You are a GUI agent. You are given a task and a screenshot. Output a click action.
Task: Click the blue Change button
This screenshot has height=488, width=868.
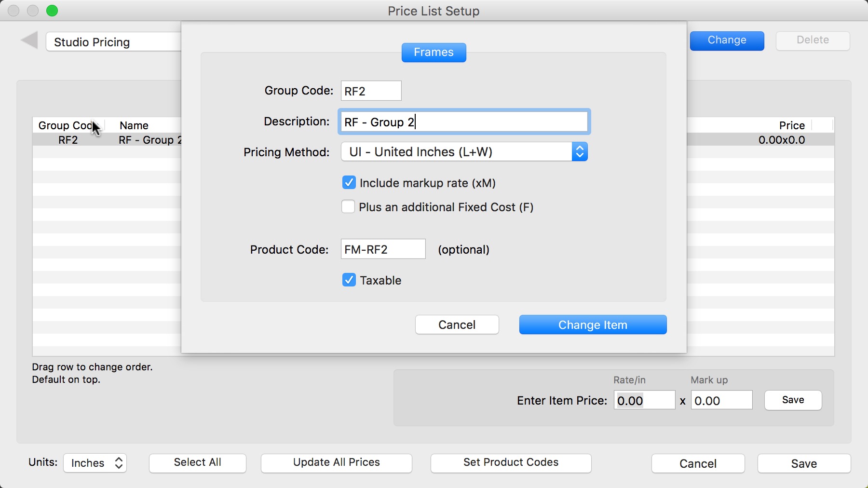[727, 41]
